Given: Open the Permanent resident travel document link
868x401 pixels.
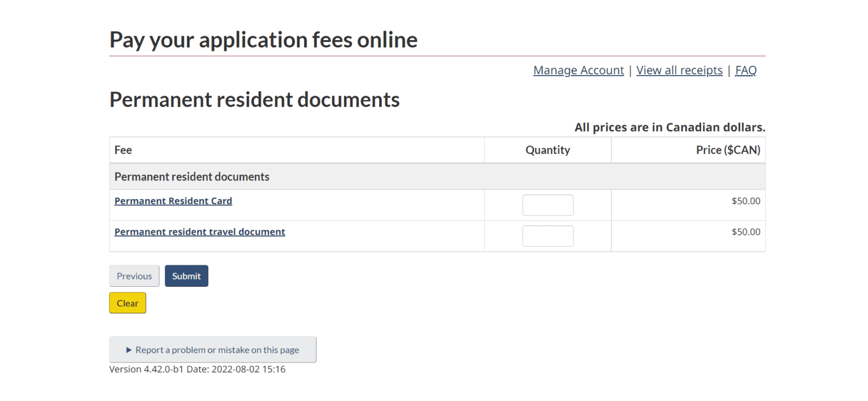Looking at the screenshot, I should tap(199, 232).
